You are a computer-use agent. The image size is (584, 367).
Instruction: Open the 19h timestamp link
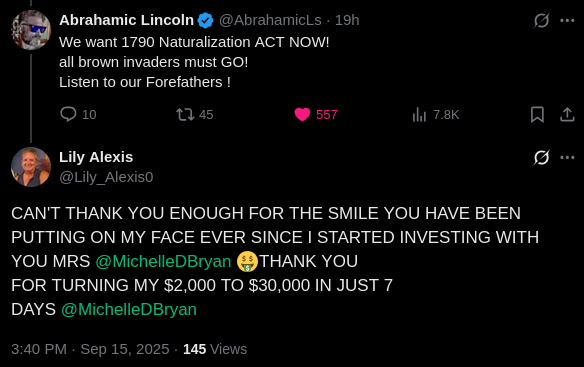(347, 20)
